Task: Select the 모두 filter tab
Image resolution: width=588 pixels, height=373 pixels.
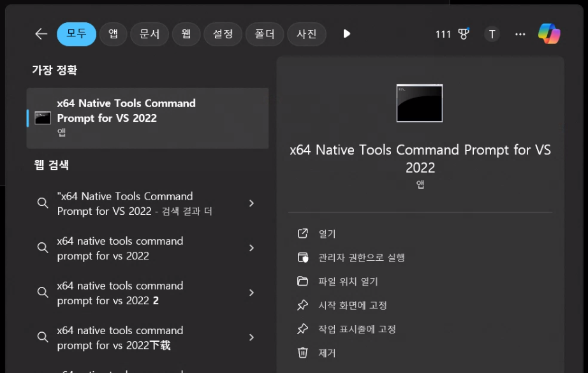Action: pos(77,34)
